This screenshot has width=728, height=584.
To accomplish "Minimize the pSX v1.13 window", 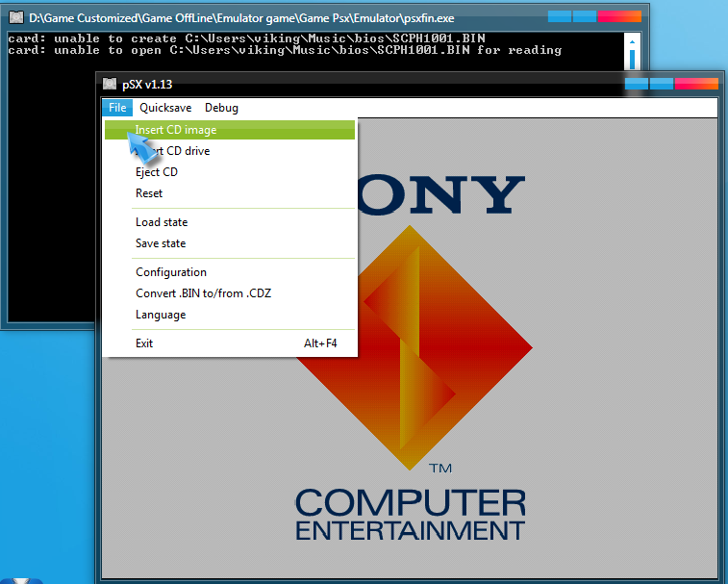I will coord(636,84).
